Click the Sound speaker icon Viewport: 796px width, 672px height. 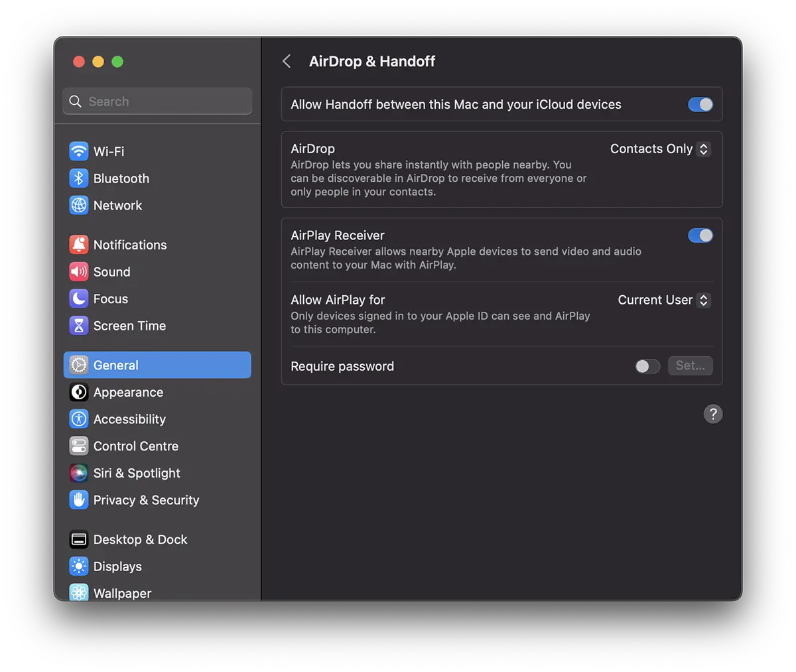78,272
